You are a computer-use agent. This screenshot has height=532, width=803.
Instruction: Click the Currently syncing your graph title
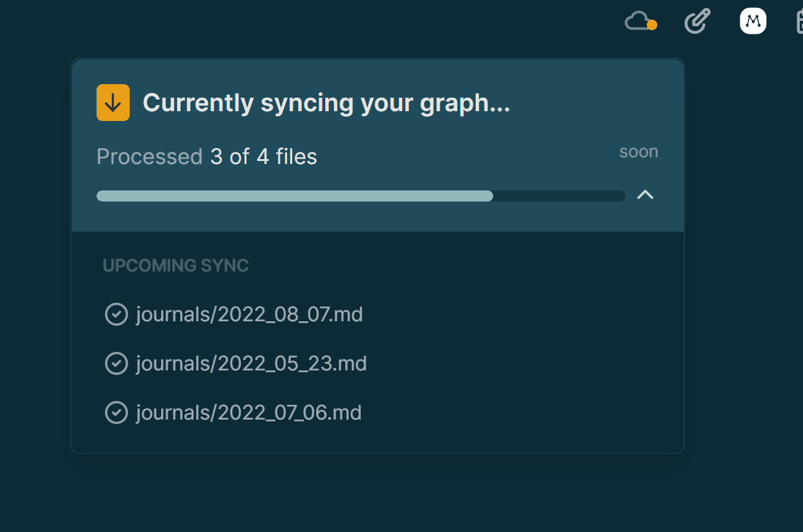tap(326, 102)
